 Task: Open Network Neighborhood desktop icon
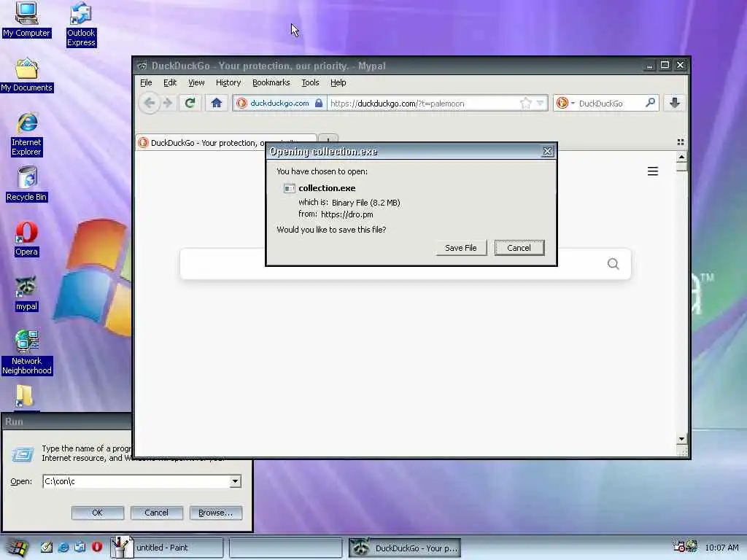tap(27, 352)
